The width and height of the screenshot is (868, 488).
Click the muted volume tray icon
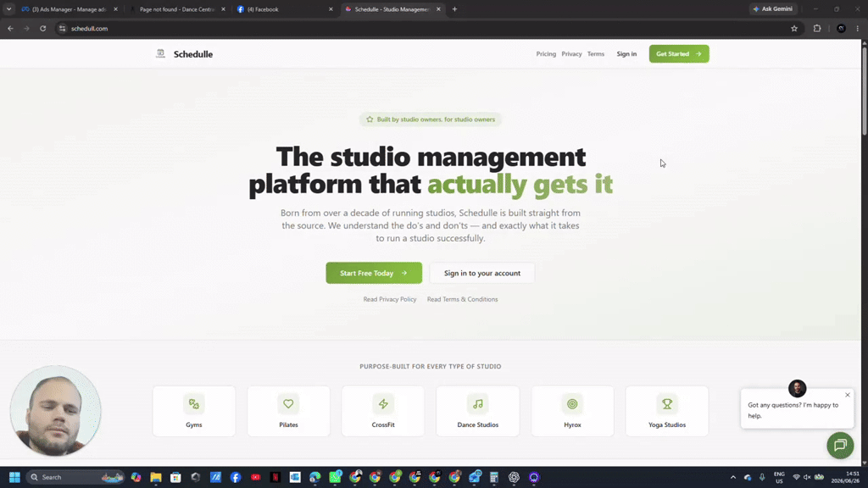807,477
